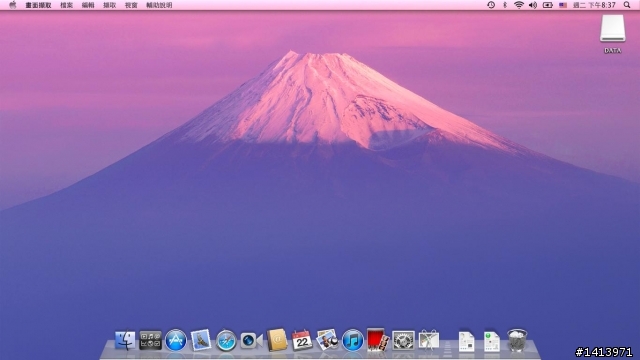Launch Safari from the Dock
The width and height of the screenshot is (640, 360).
226,340
